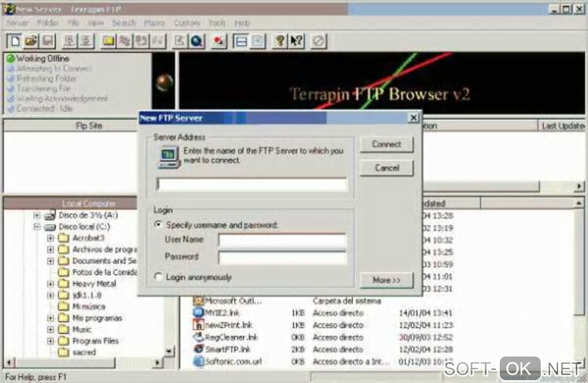The width and height of the screenshot is (588, 383).
Task: Click the More >> button
Action: 387,280
